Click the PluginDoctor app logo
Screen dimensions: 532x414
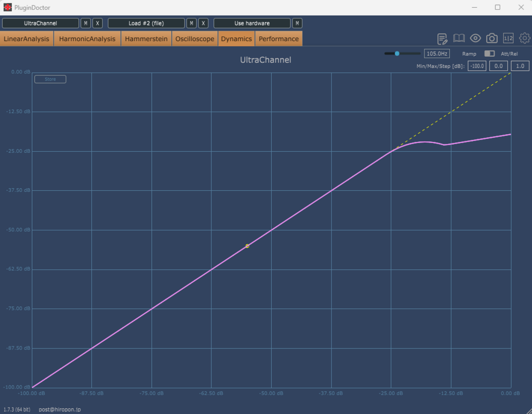pos(7,7)
